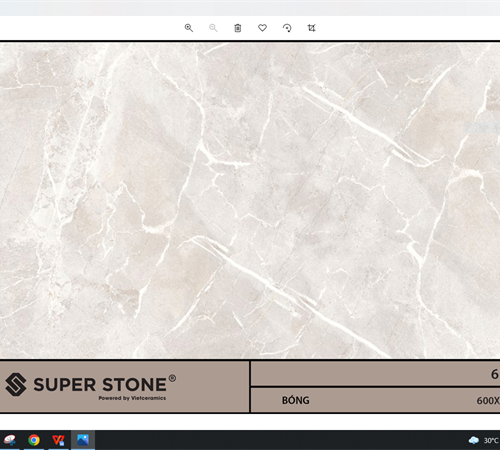Click the zoom out magnifier icon
This screenshot has height=450, width=500.
click(x=213, y=28)
